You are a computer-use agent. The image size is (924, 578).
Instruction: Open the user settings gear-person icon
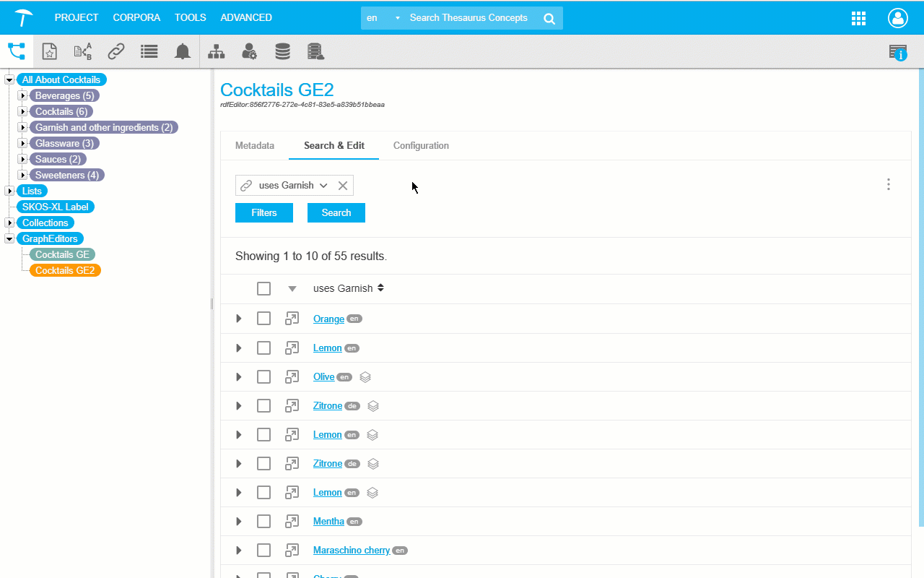249,51
